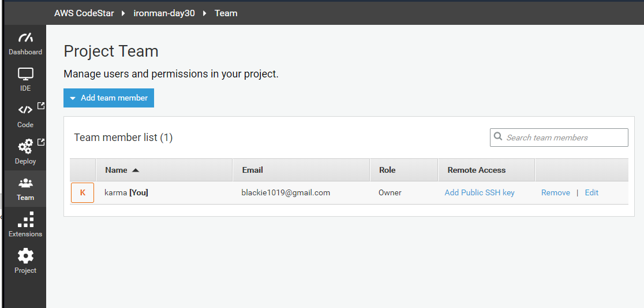Open the Extensions blocks icon
The height and width of the screenshot is (308, 644).
click(x=25, y=220)
